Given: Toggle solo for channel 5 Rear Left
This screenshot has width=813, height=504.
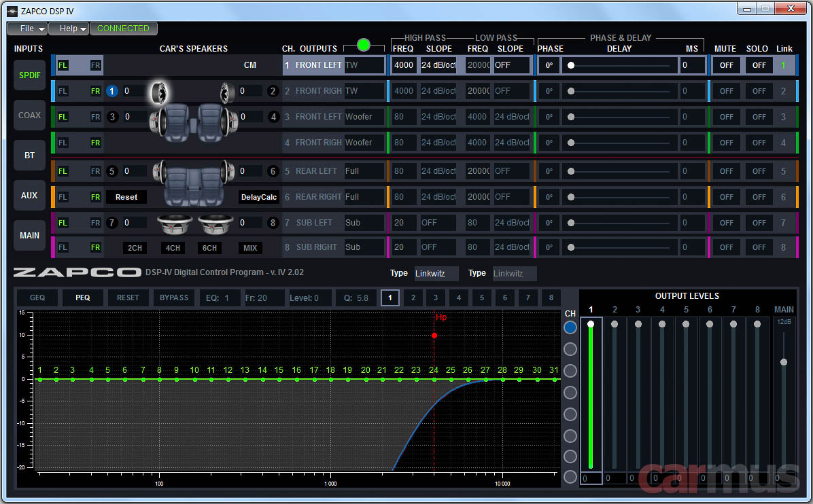Looking at the screenshot, I should point(759,171).
